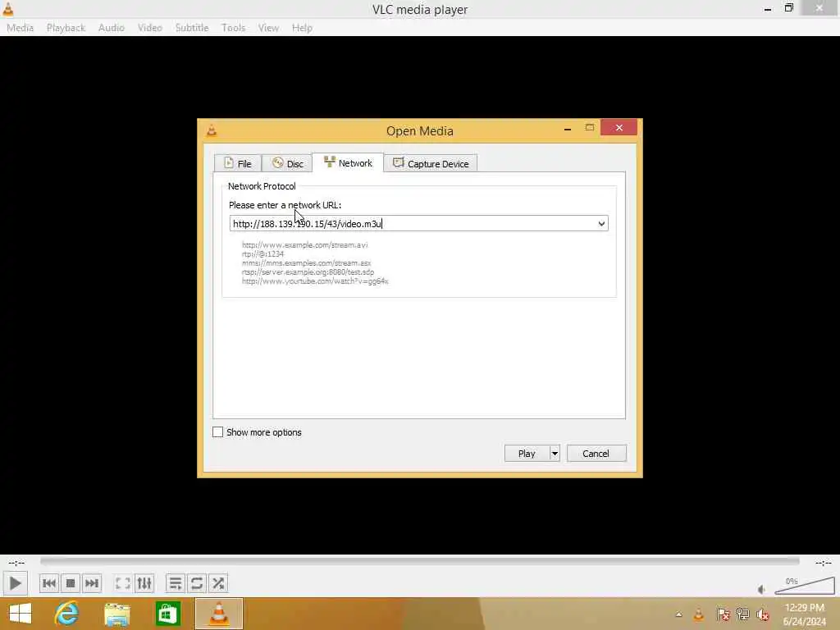Click the Play button in VLC controls

(x=15, y=583)
